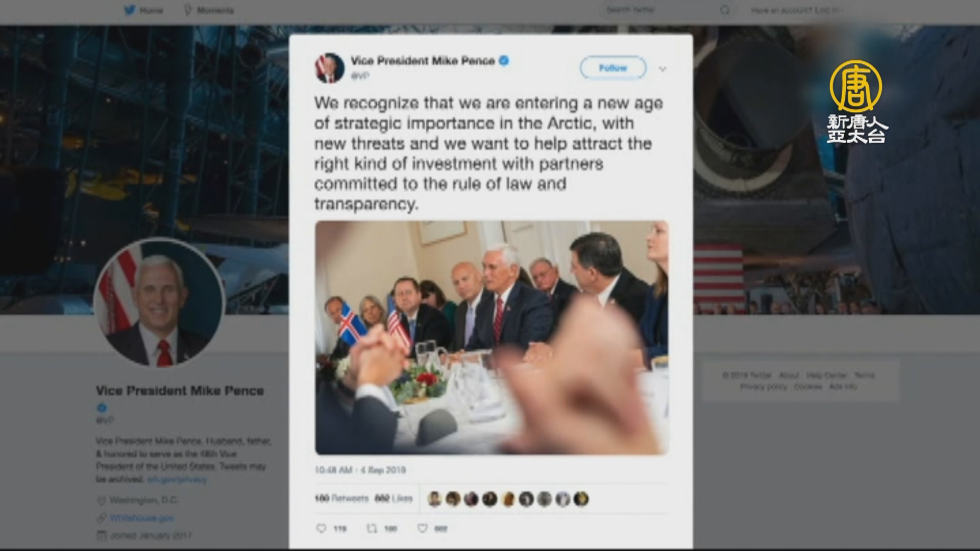Click the verified badge beside tweet author
Screen dimensions: 980x551
pos(504,61)
